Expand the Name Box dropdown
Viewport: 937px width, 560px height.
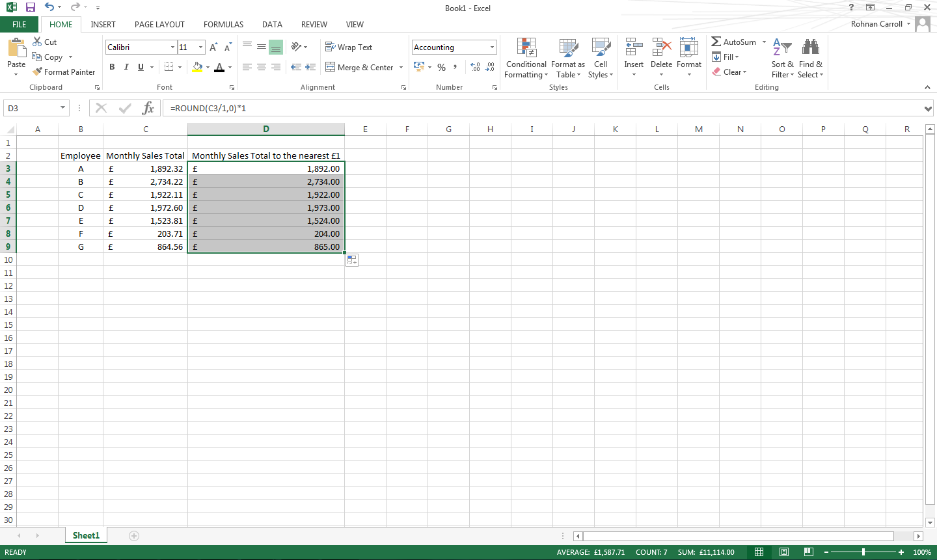tap(63, 108)
